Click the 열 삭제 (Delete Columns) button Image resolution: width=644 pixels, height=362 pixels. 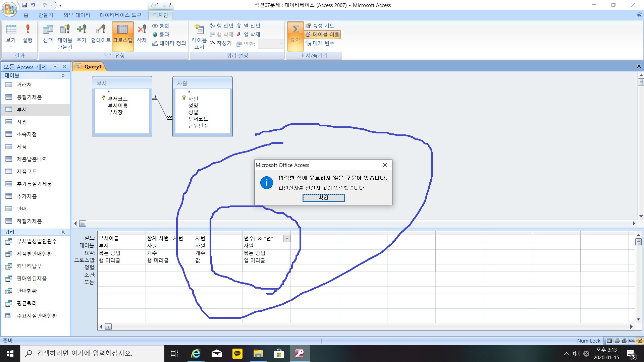click(x=248, y=35)
